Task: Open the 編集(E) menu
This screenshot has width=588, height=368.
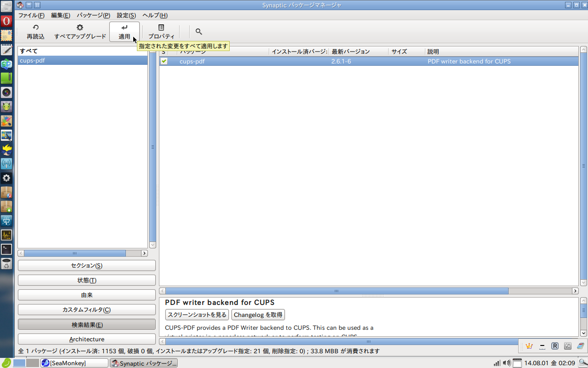Action: tap(61, 15)
